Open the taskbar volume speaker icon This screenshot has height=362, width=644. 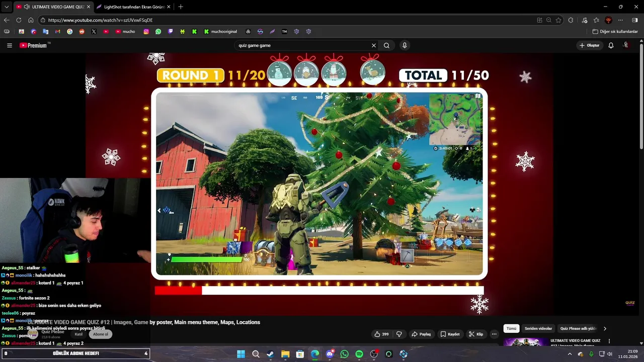pos(610,354)
